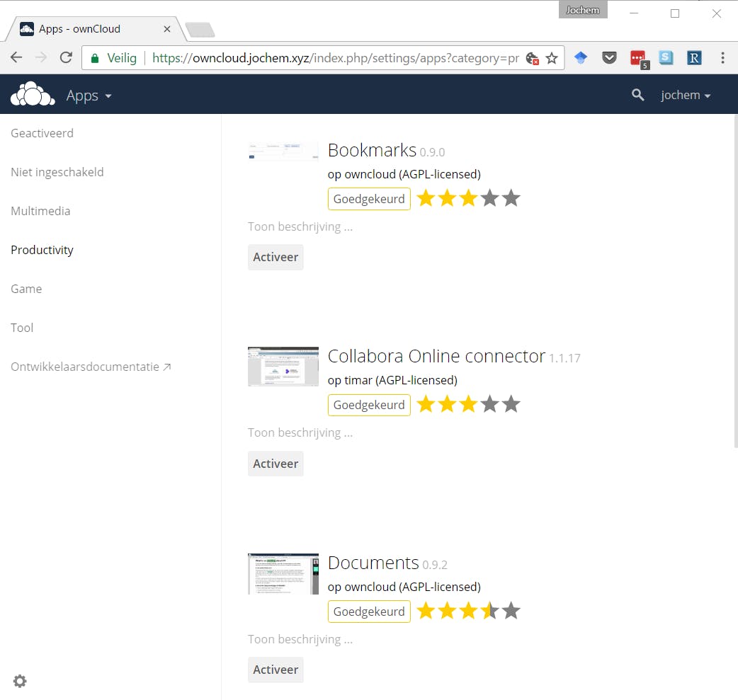This screenshot has height=700, width=738.
Task: Select the Productivity category
Action: tap(42, 250)
